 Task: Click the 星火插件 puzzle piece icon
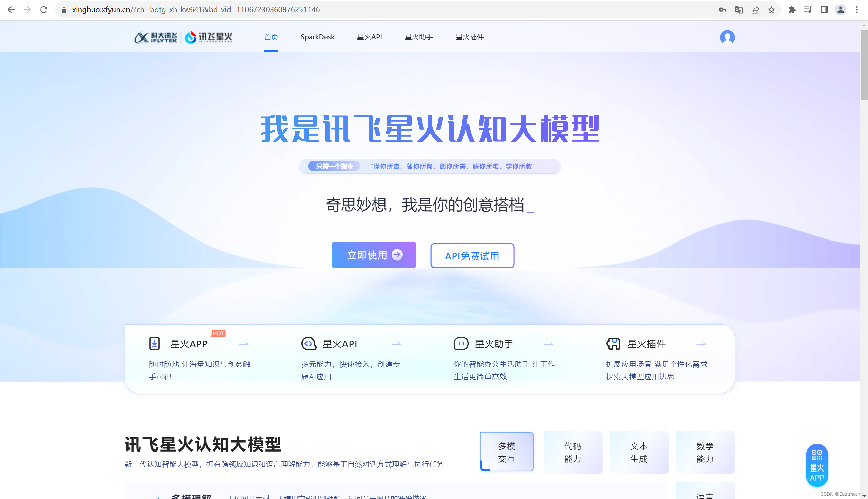[613, 343]
